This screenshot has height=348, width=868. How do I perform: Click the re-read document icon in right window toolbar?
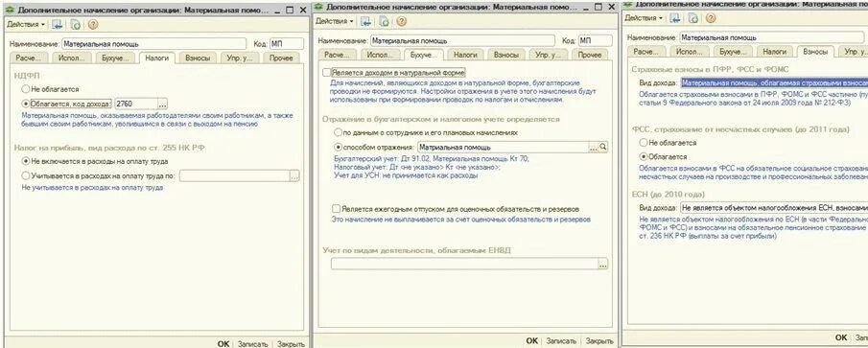[x=693, y=17]
